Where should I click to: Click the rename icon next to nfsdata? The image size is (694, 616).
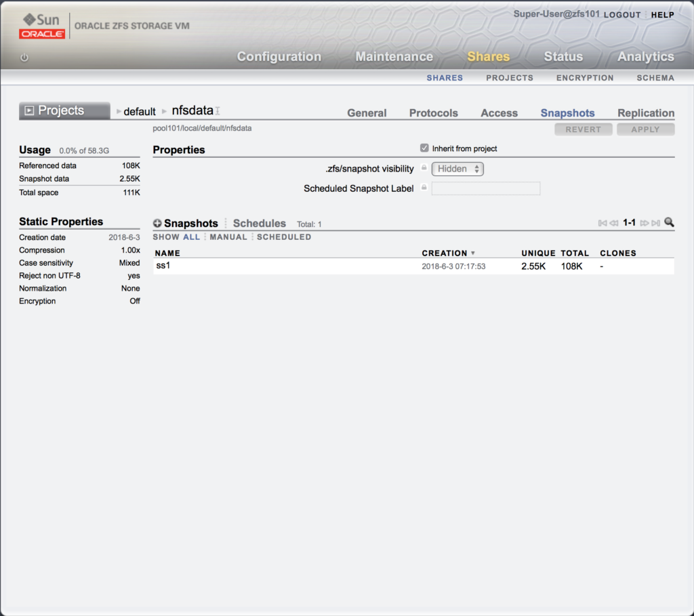click(x=218, y=110)
